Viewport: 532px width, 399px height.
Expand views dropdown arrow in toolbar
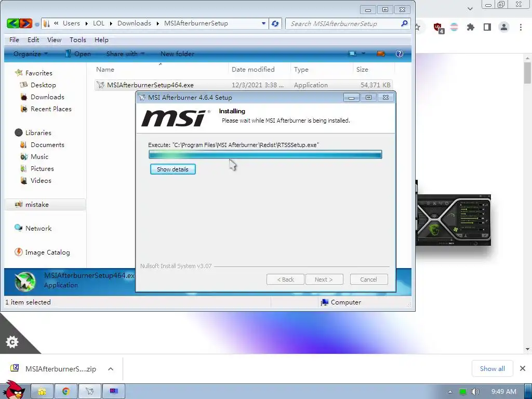pyautogui.click(x=363, y=54)
